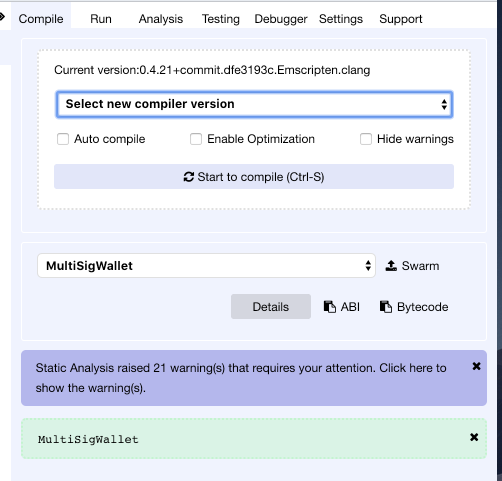Screen dimensions: 502x481
Task: Tick the Hide warnings checkbox
Action: click(x=366, y=139)
